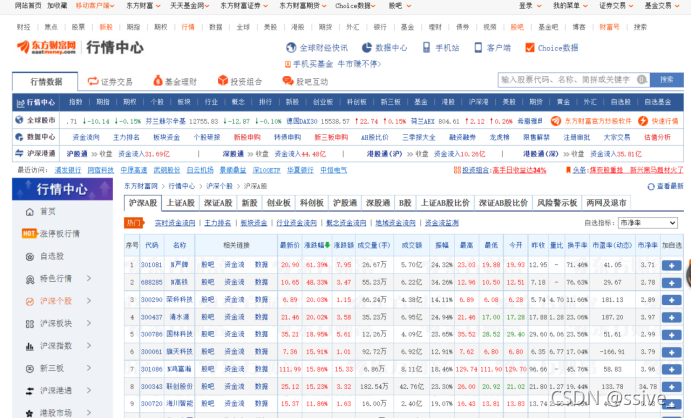Click stock name 联创股份
Image resolution: width=691 pixels, height=418 pixels.
179,386
